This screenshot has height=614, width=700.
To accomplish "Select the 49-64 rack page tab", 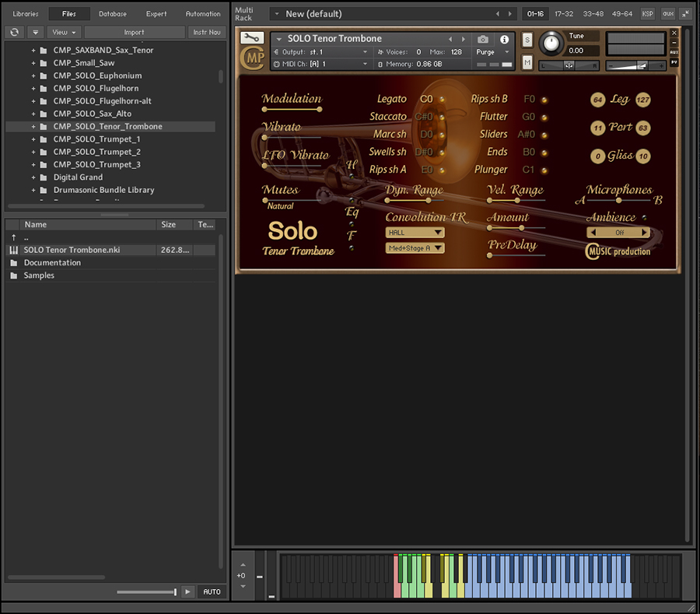I will [x=622, y=14].
